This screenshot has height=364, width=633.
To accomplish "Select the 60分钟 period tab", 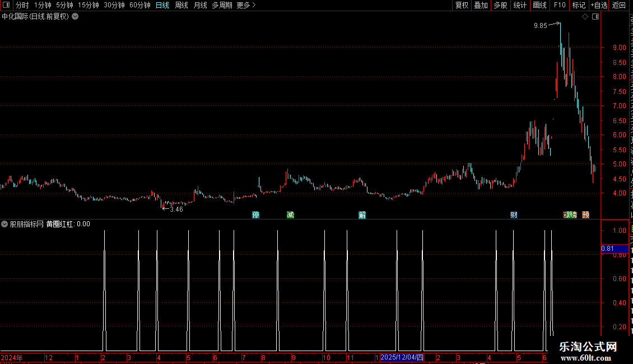I will coord(139,5).
